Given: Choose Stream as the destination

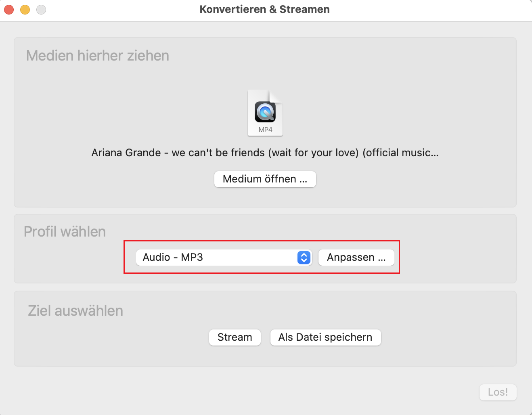Looking at the screenshot, I should pyautogui.click(x=235, y=337).
